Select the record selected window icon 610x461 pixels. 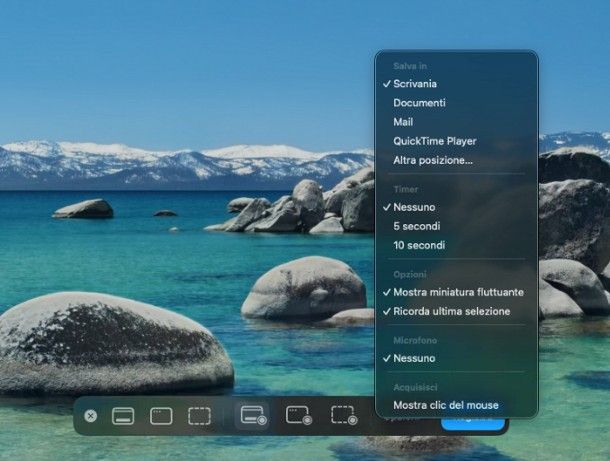tap(298, 416)
